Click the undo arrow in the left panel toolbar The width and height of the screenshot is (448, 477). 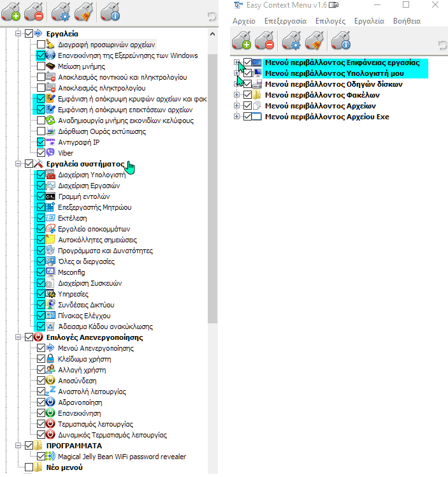tap(212, 17)
